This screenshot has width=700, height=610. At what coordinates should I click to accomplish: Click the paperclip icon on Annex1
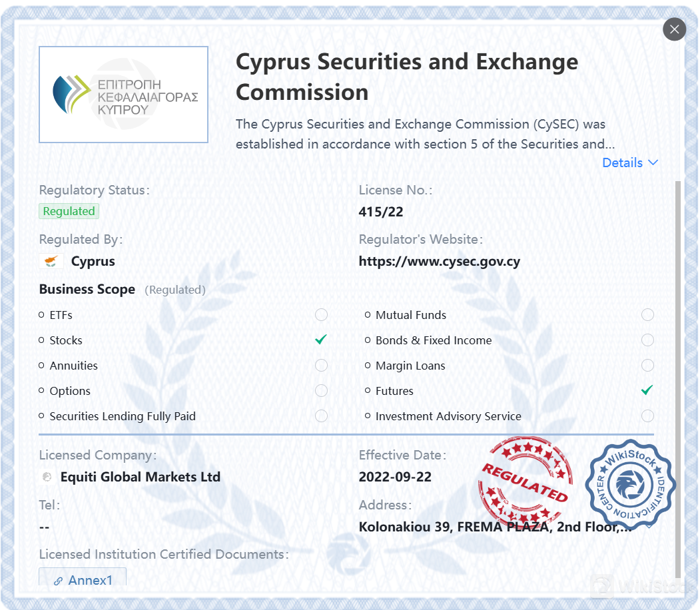coord(59,580)
